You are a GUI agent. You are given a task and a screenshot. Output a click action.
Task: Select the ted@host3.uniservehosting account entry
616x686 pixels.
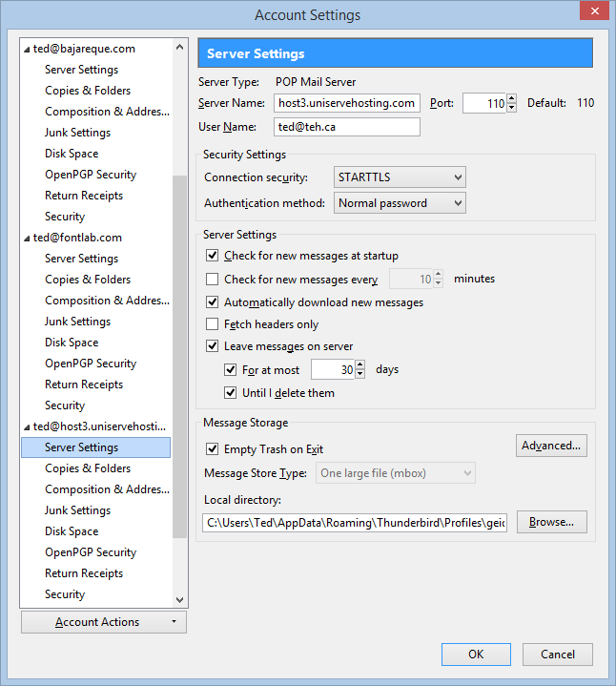coord(99,426)
